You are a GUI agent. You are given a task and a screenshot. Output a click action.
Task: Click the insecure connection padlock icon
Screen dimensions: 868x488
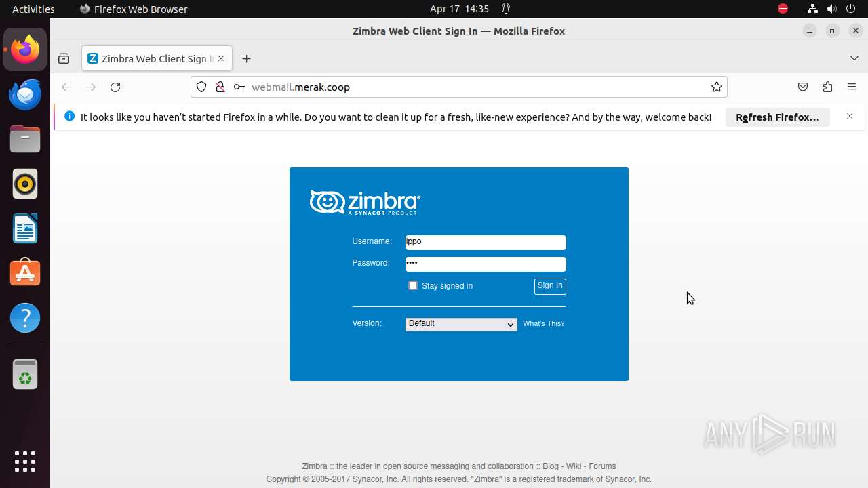220,87
